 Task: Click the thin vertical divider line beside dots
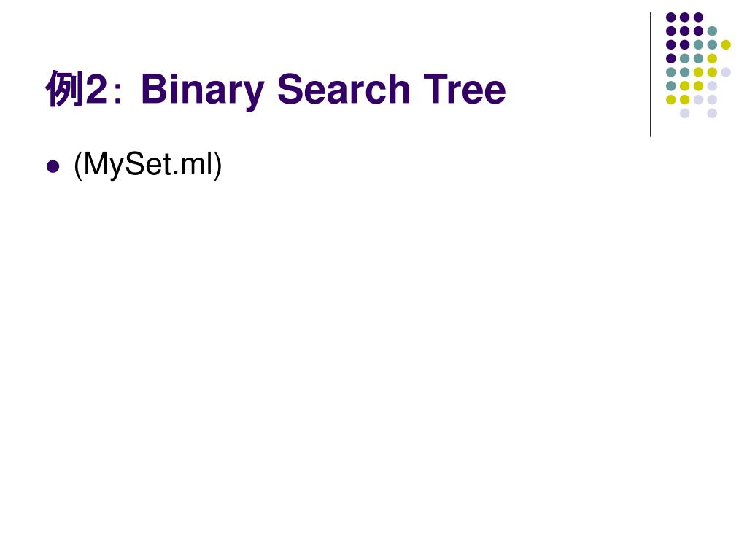(x=650, y=75)
